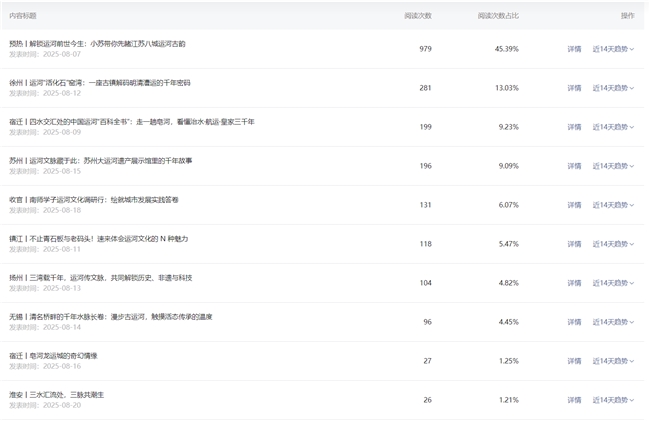Click the 阅读次数占比 column header

[498, 16]
